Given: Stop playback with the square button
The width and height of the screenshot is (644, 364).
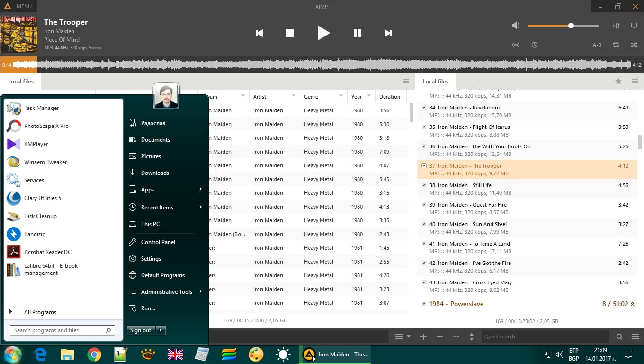Looking at the screenshot, I should tap(290, 33).
